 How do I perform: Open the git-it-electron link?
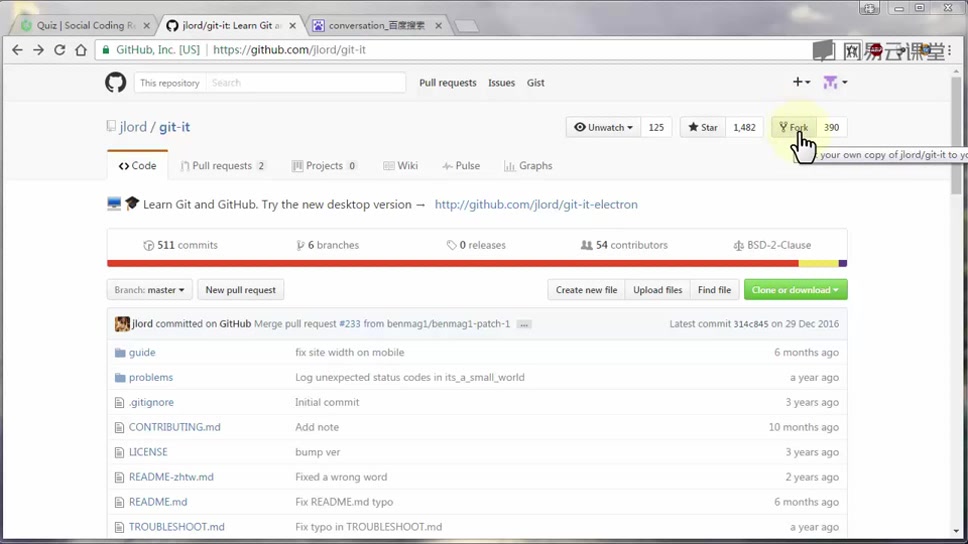[x=536, y=204]
